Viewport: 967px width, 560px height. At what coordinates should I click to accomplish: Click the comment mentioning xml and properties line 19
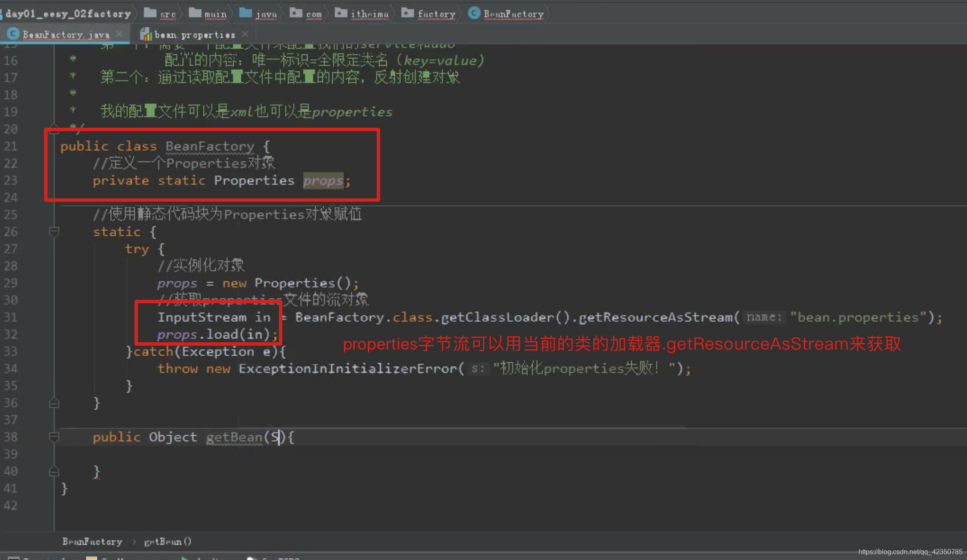pyautogui.click(x=246, y=112)
